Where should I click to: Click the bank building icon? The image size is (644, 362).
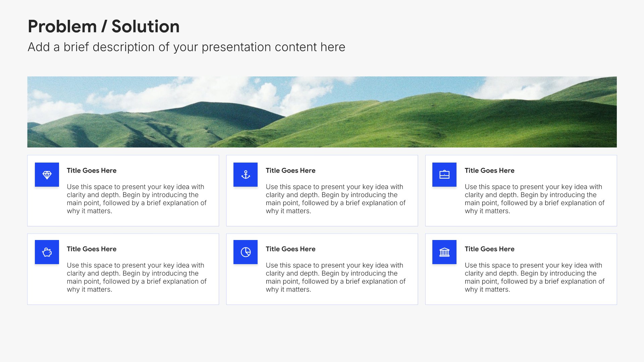pos(444,252)
